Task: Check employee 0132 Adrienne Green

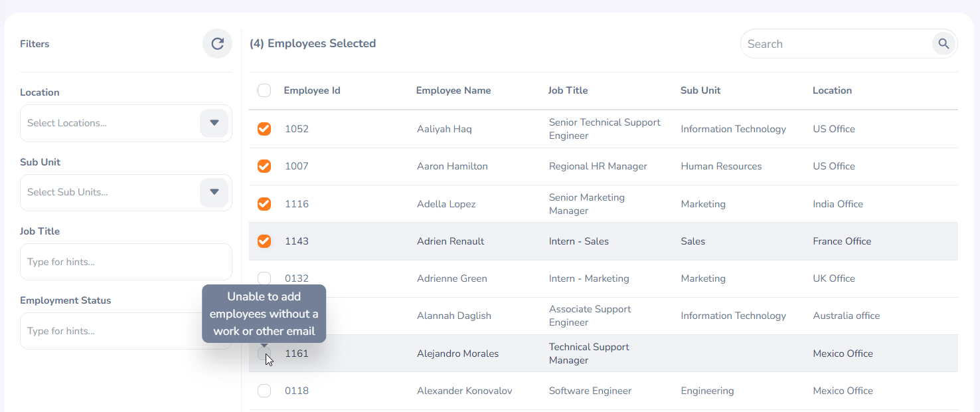Action: pos(264,278)
